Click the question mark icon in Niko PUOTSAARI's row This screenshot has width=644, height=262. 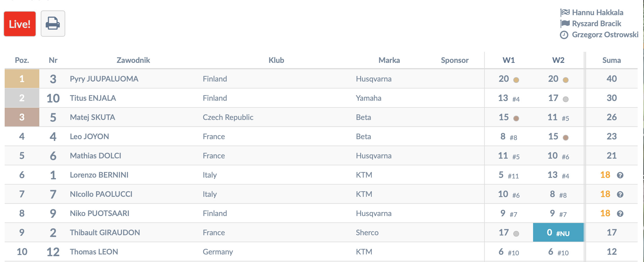pos(620,214)
